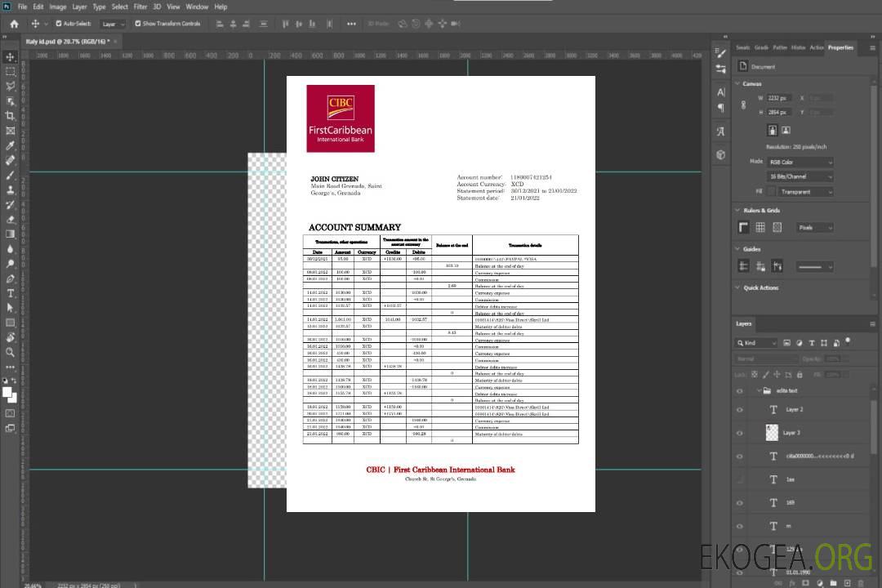Hide Layer 2 visibility eye
Screen dimensions: 882x588
click(740, 410)
